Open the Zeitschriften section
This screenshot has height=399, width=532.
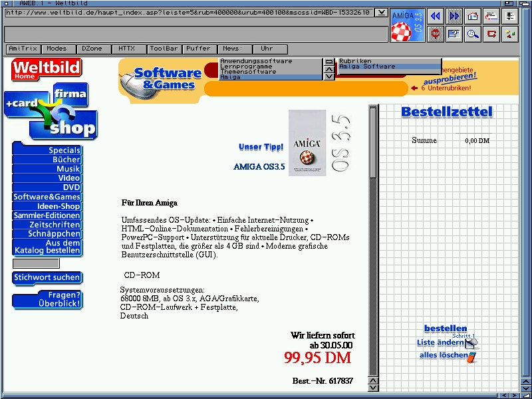[47, 224]
